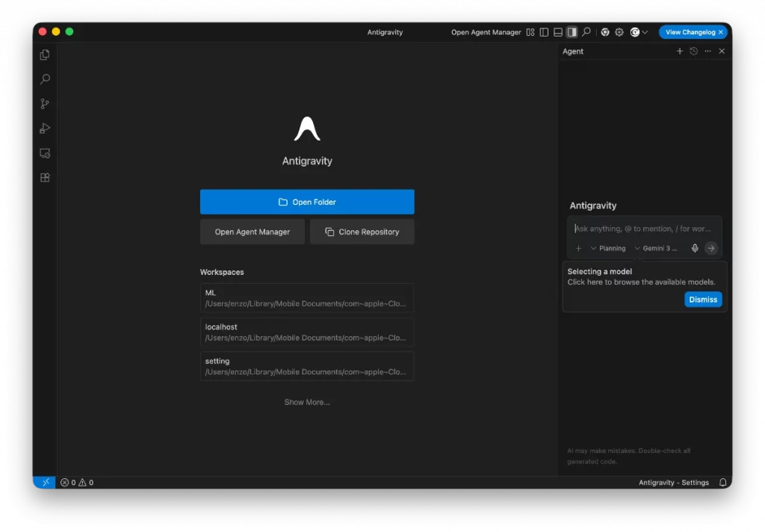
Task: Click the blue Open Folder button
Action: (306, 202)
